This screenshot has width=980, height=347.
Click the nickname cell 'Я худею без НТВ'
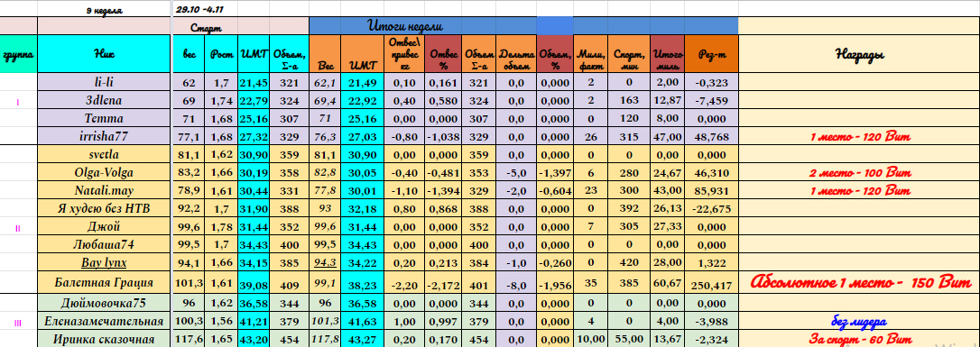pos(105,208)
